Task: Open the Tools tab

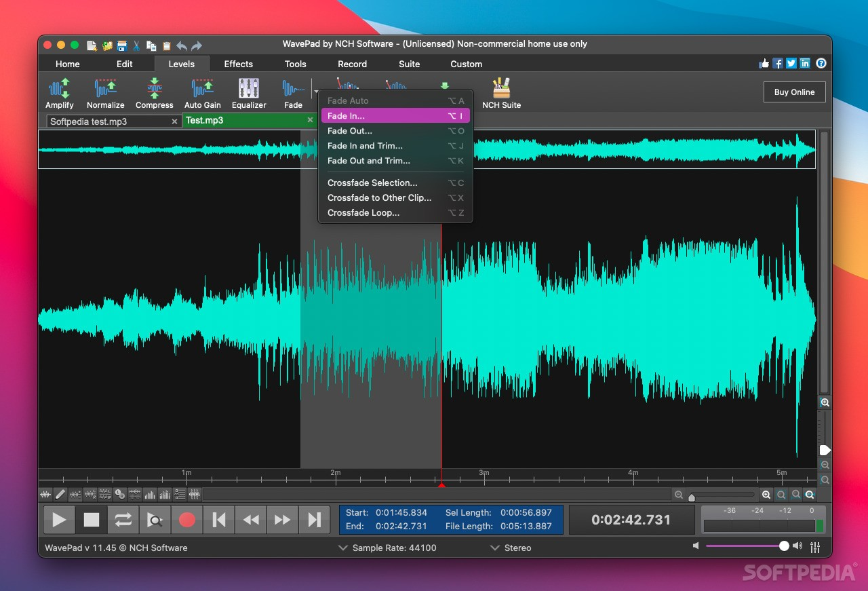Action: click(x=296, y=64)
